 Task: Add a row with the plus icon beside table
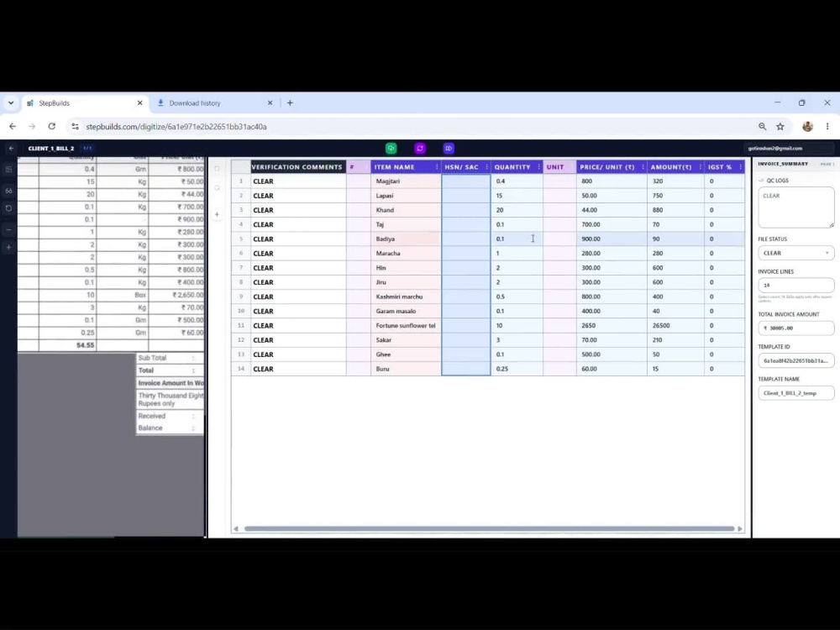click(217, 214)
